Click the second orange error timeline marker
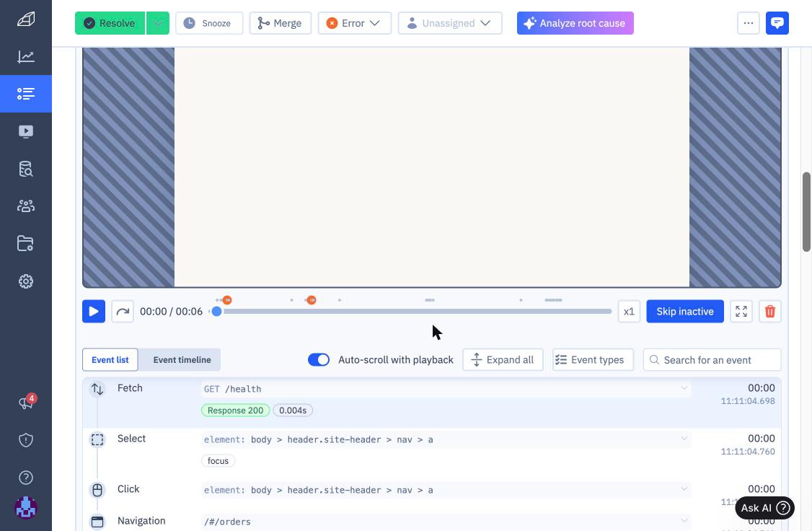Viewport: 812px width, 531px height. click(x=312, y=300)
